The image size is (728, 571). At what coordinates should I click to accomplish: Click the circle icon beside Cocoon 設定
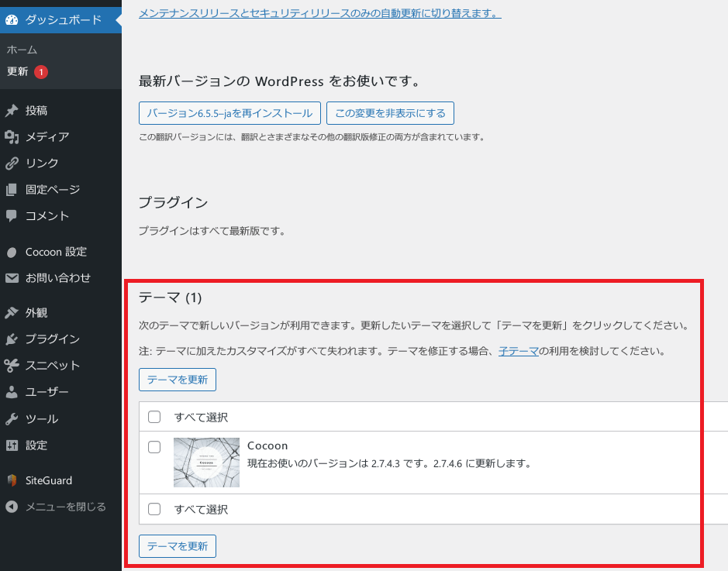(x=12, y=252)
